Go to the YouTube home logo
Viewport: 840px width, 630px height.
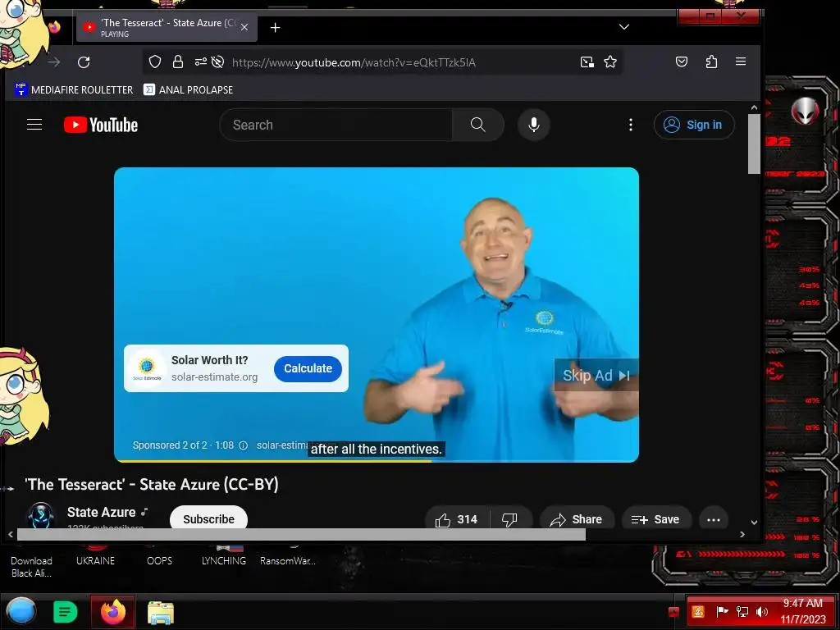point(101,125)
